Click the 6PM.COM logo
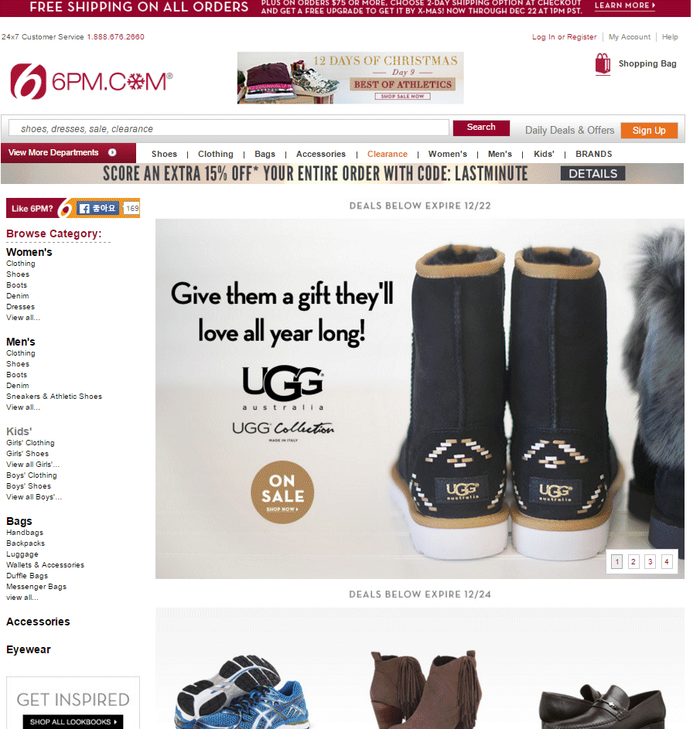Screen dimensions: 700x729 [91, 81]
